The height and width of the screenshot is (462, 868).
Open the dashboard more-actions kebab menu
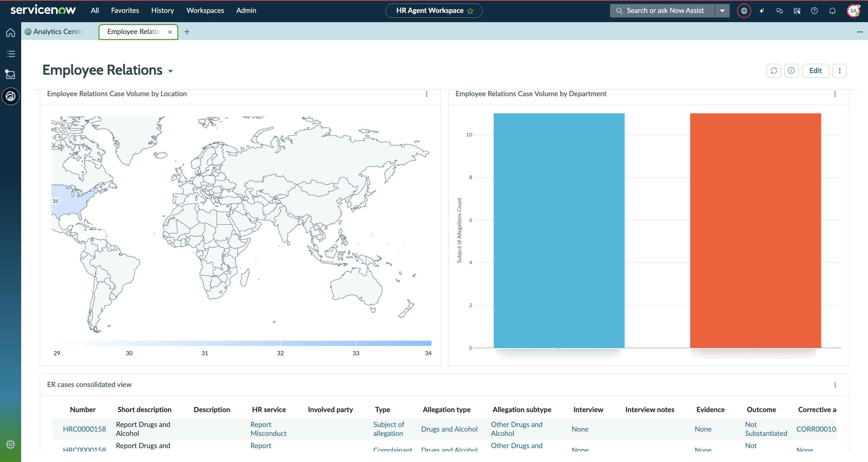coord(839,71)
